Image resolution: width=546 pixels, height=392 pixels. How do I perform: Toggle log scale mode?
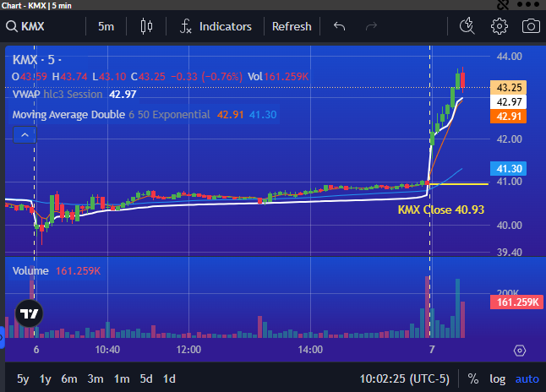[498, 378]
